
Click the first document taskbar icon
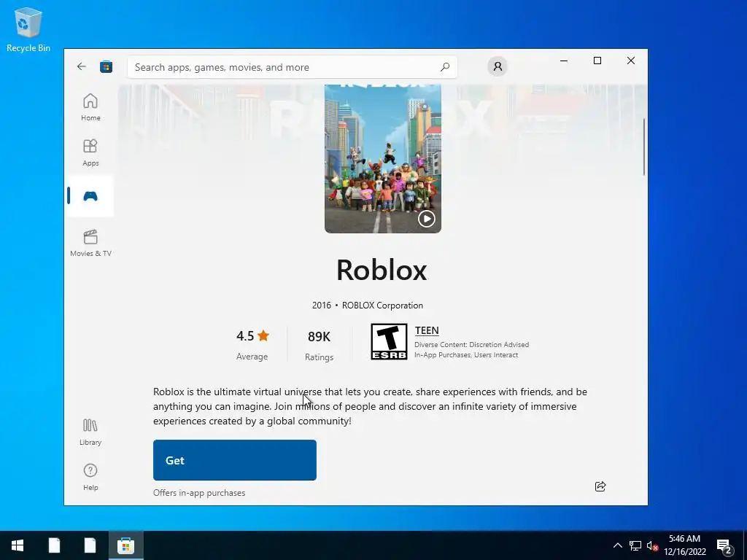pos(54,545)
